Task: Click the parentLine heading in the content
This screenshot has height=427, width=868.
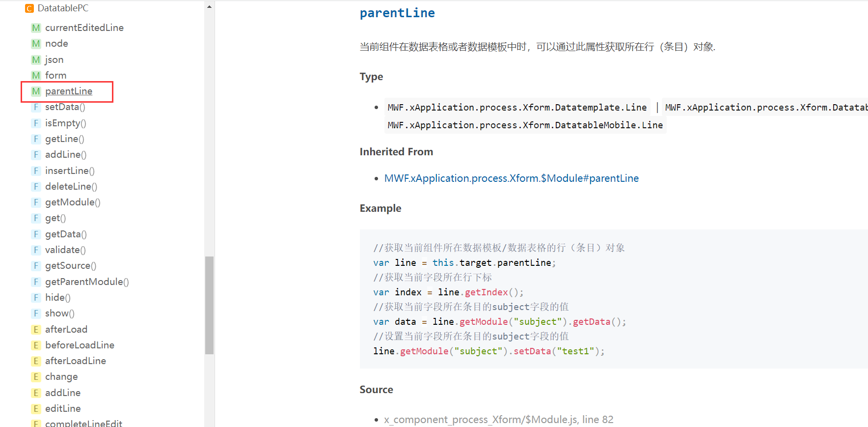Action: (x=397, y=13)
